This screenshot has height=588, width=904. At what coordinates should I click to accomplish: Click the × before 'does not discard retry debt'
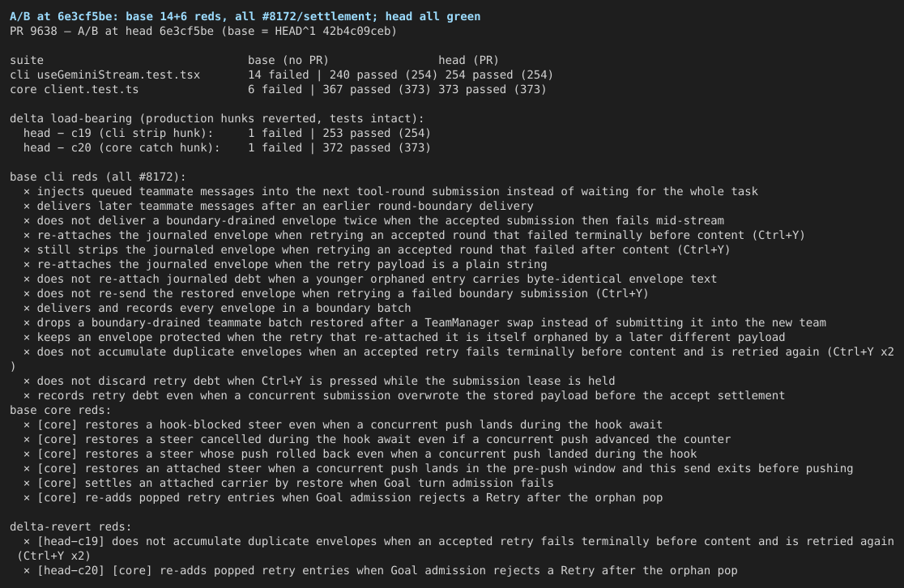tap(27, 381)
